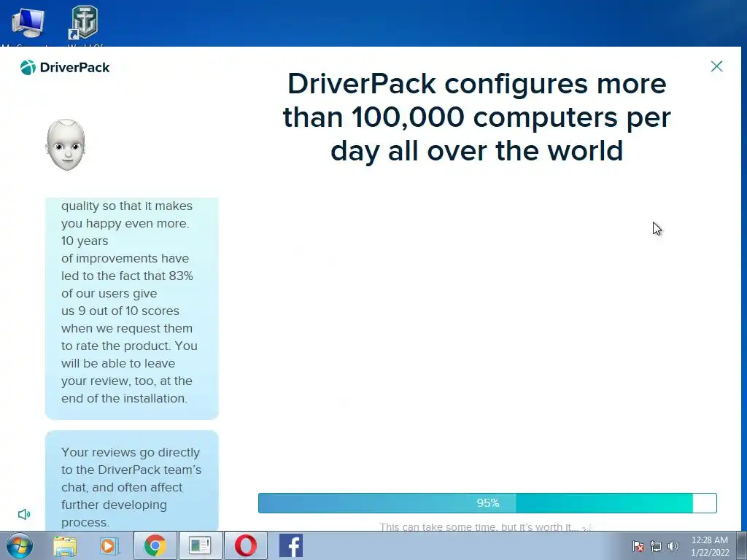Open Windows Explorer from the taskbar
Screen dimensions: 747x560
65,546
